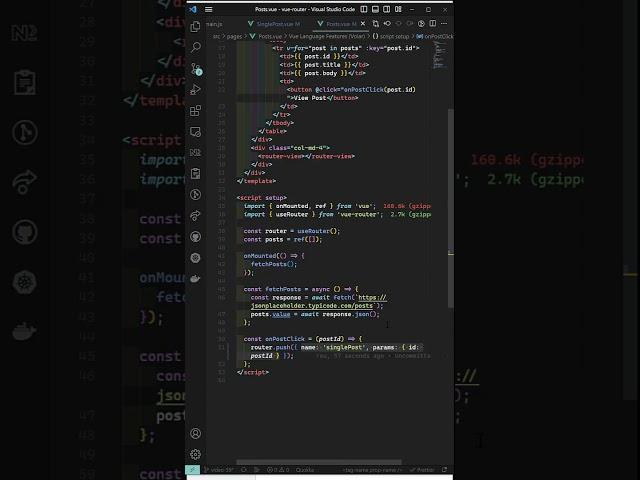Screen dimensions: 640x480
Task: Open the Search view in activity bar
Action: (196, 47)
